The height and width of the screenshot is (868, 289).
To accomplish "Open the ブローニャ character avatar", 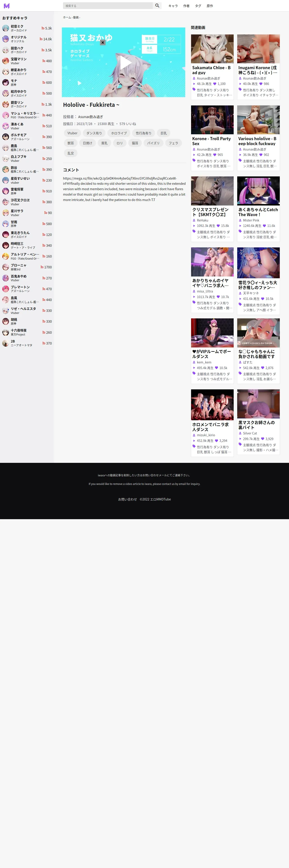I will pyautogui.click(x=6, y=267).
